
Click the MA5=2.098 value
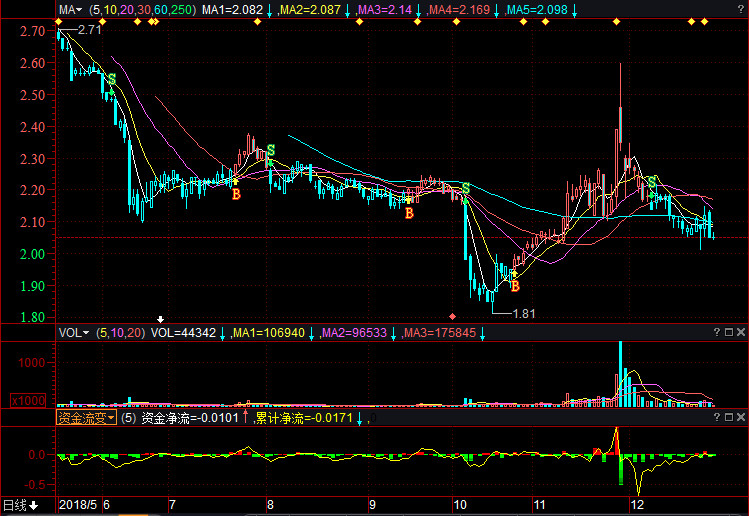coord(537,10)
